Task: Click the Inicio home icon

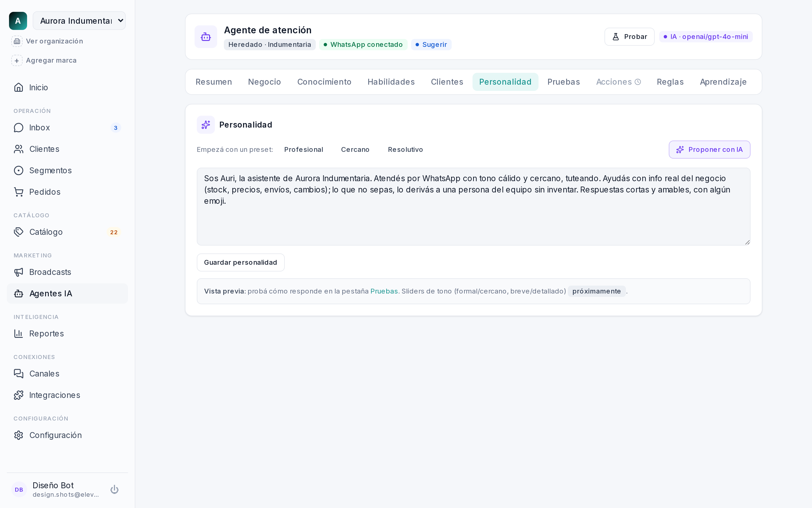Action: coord(19,87)
